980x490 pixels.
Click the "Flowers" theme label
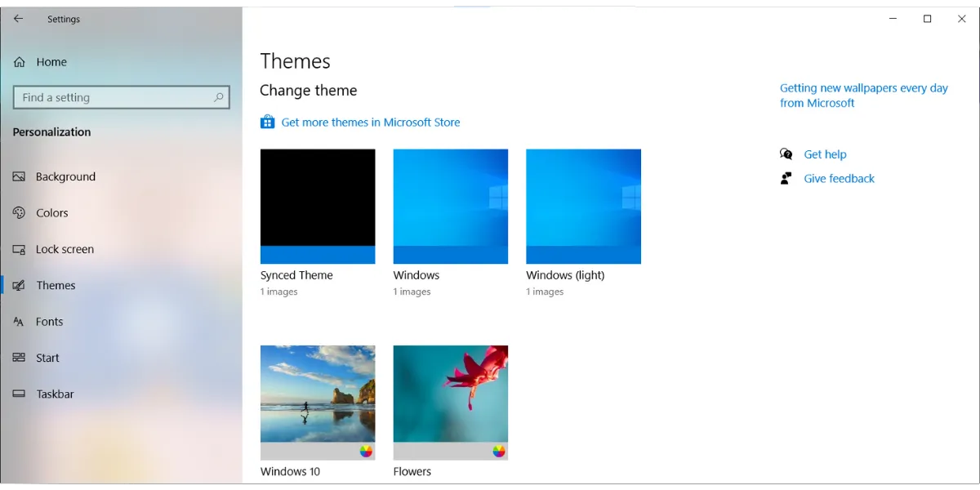coord(412,471)
